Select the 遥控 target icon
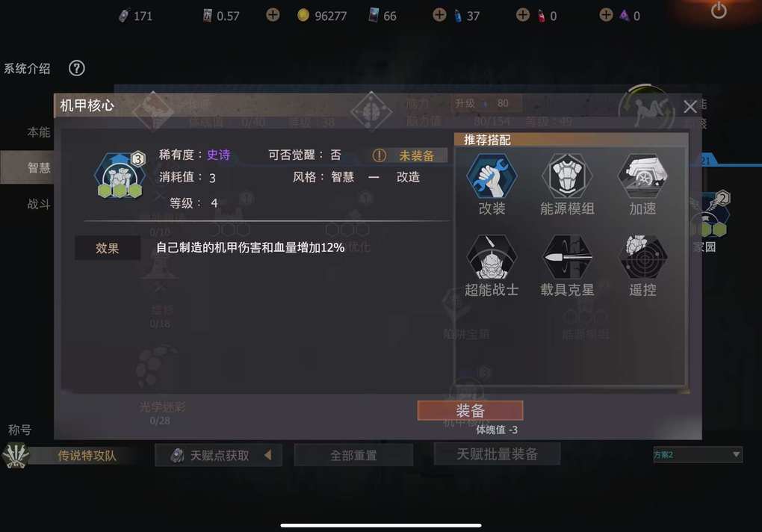762x532 pixels. (642, 258)
